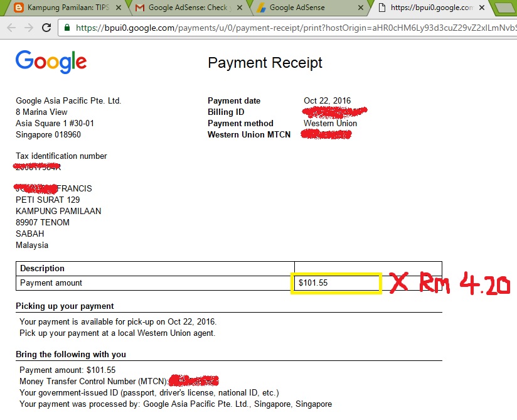
Task: Click the Bring the following with you heading
Action: 71,354
